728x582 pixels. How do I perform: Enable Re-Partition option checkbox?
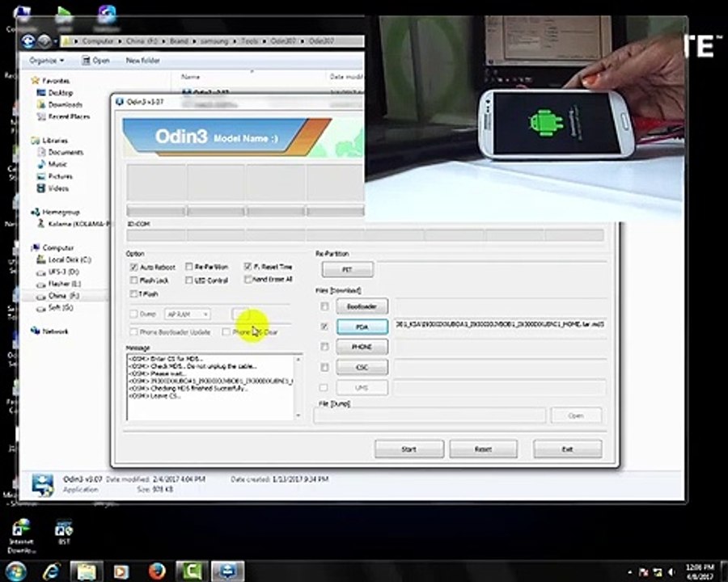(x=189, y=267)
